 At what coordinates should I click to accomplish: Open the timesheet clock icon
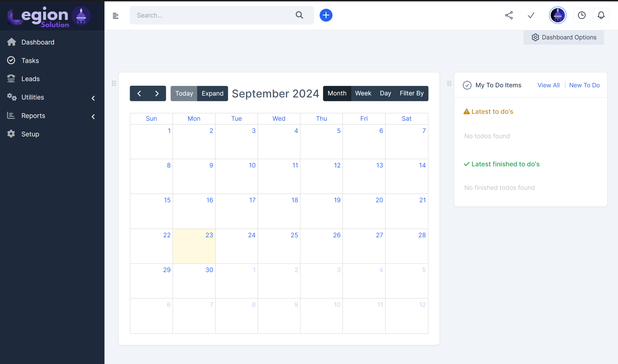pyautogui.click(x=581, y=15)
